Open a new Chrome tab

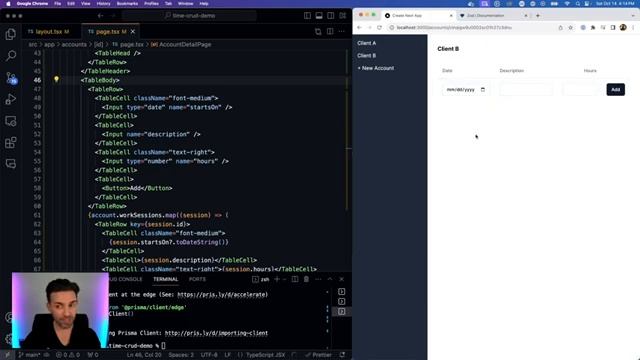538,16
